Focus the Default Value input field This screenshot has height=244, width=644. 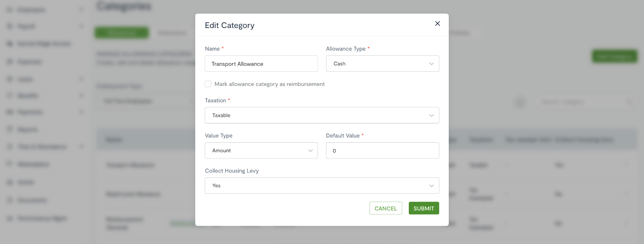click(382, 150)
